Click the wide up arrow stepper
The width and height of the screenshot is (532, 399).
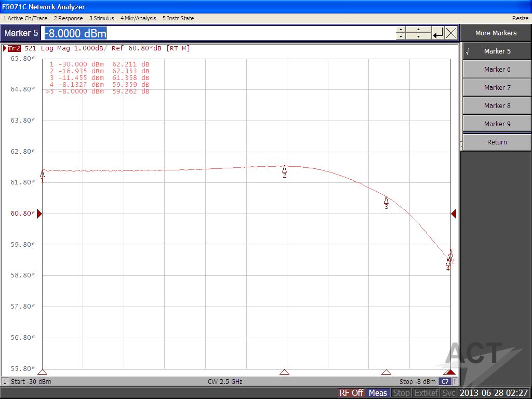pyautogui.click(x=418, y=30)
